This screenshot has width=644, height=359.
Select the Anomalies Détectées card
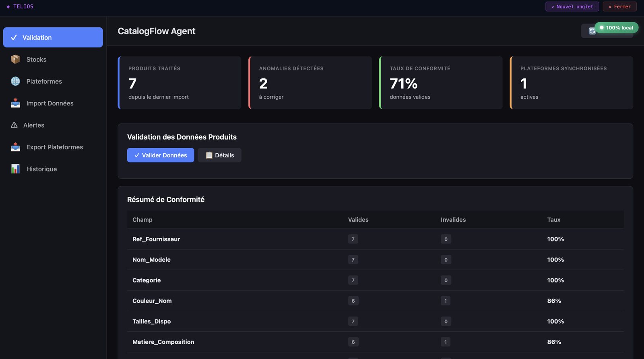[x=310, y=83]
